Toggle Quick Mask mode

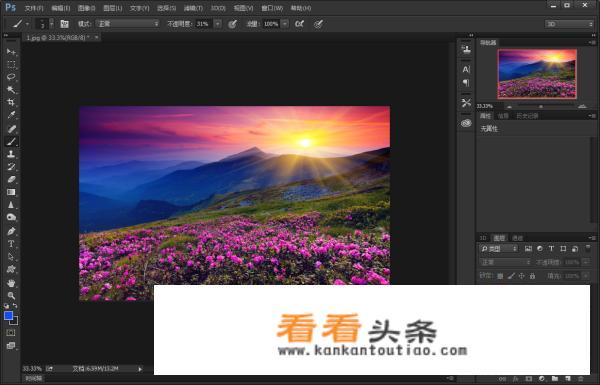tap(11, 333)
